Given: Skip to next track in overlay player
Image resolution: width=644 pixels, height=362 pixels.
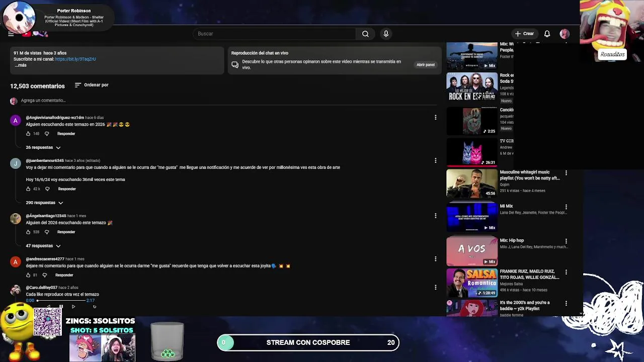Looking at the screenshot, I should [73, 306].
